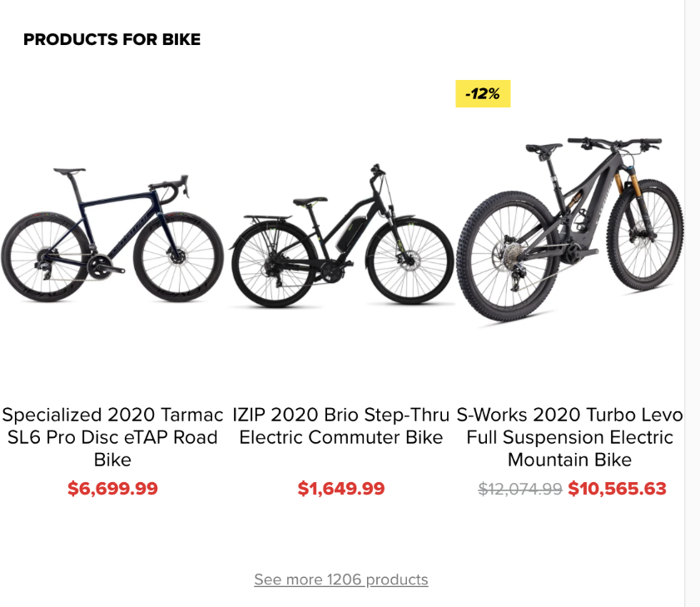Image resolution: width=700 pixels, height=607 pixels.
Task: Click the $6,699.99 price
Action: (112, 489)
